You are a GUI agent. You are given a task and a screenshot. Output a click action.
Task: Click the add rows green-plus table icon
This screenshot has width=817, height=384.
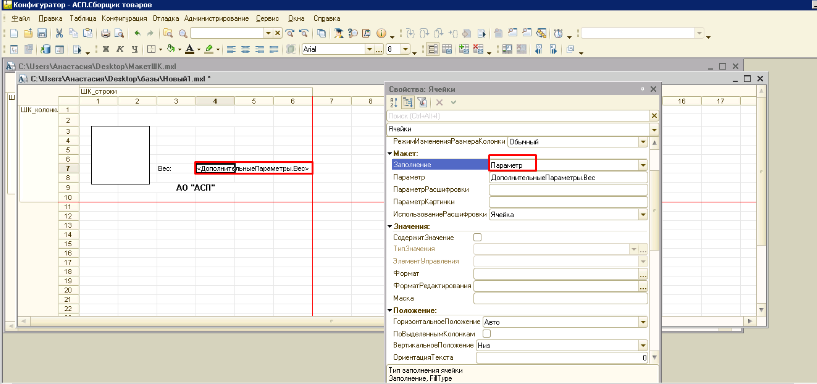point(464,49)
